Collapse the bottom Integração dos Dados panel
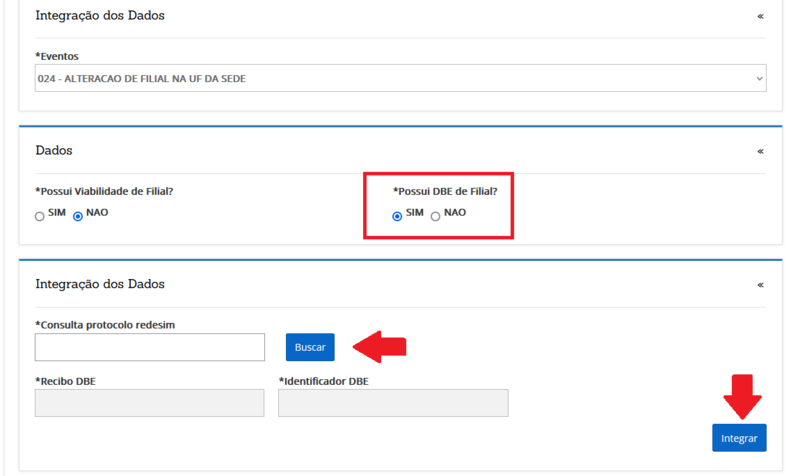This screenshot has width=800, height=476. 760,285
